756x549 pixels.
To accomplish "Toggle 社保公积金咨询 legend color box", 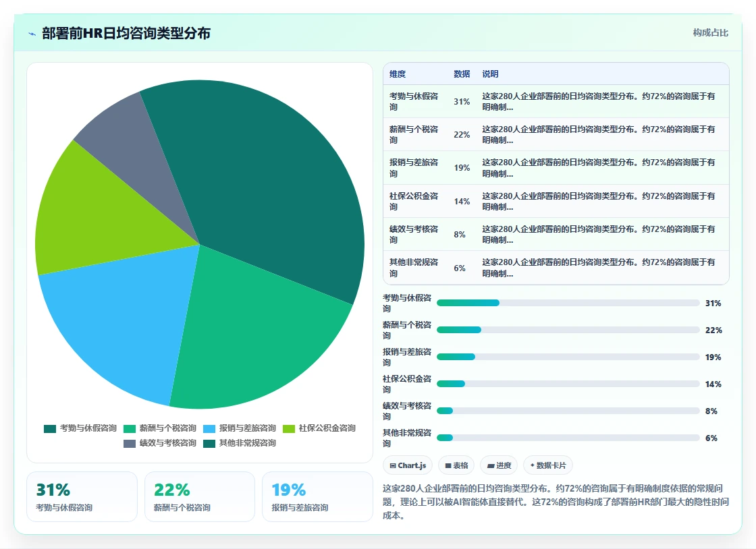I will pyautogui.click(x=289, y=428).
